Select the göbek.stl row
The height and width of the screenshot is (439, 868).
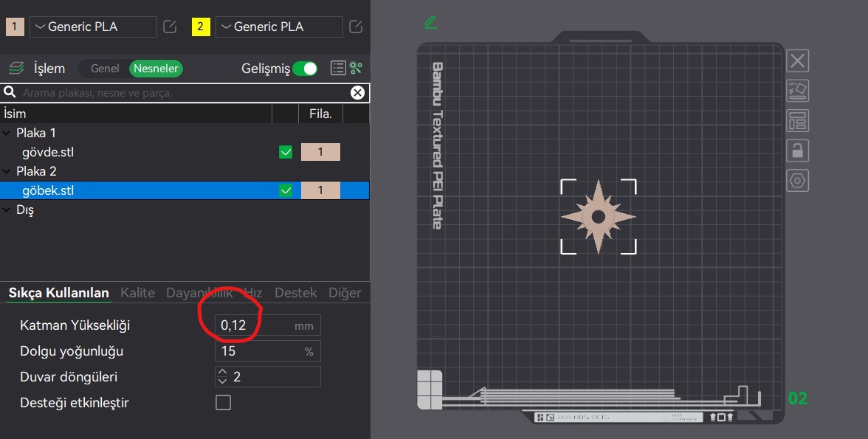coord(185,190)
